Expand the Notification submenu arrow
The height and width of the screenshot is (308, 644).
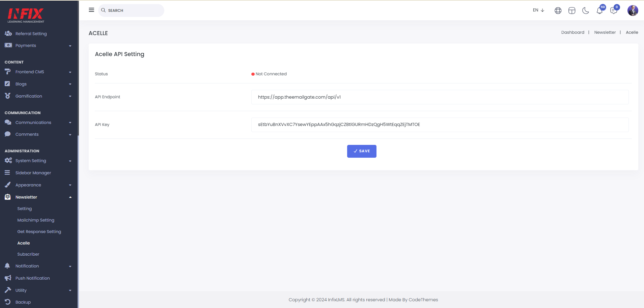(x=70, y=266)
